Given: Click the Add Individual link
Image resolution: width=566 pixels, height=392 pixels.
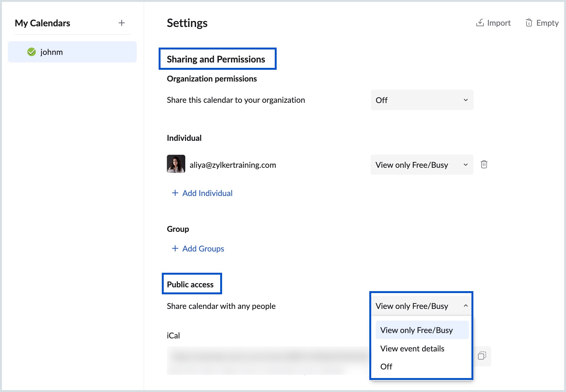Looking at the screenshot, I should [207, 193].
